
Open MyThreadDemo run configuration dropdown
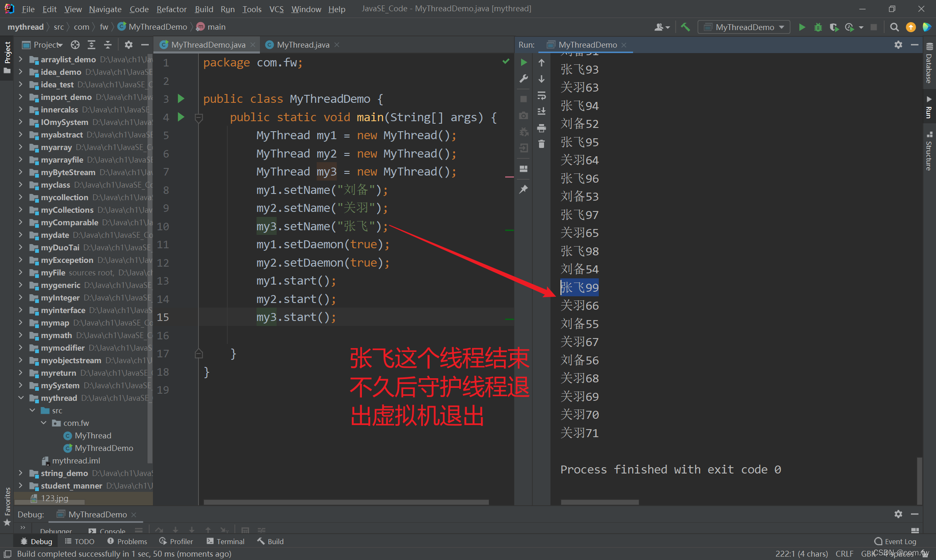[x=744, y=27]
